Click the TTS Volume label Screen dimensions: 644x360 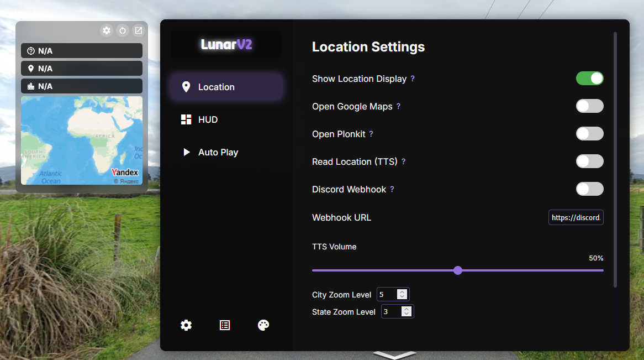334,247
